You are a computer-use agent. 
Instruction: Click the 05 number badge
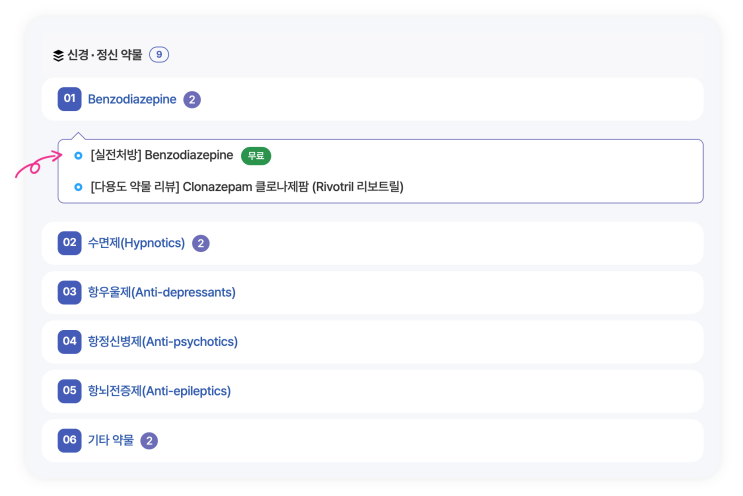click(70, 391)
